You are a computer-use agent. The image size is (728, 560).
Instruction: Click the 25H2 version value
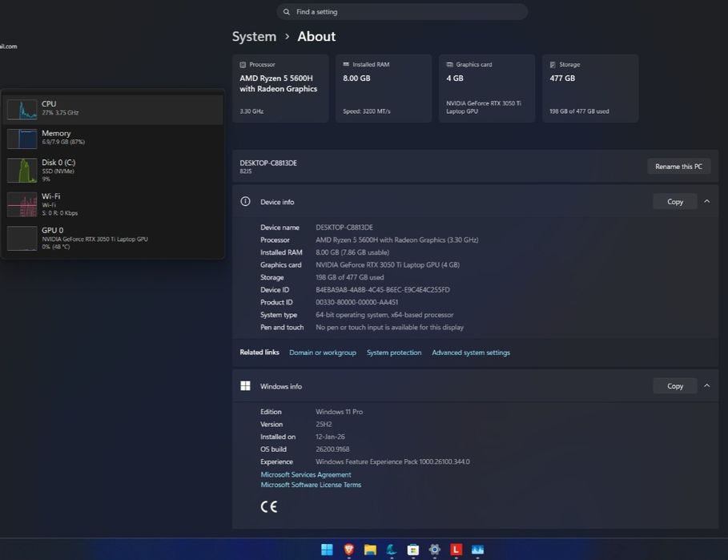pyautogui.click(x=324, y=425)
